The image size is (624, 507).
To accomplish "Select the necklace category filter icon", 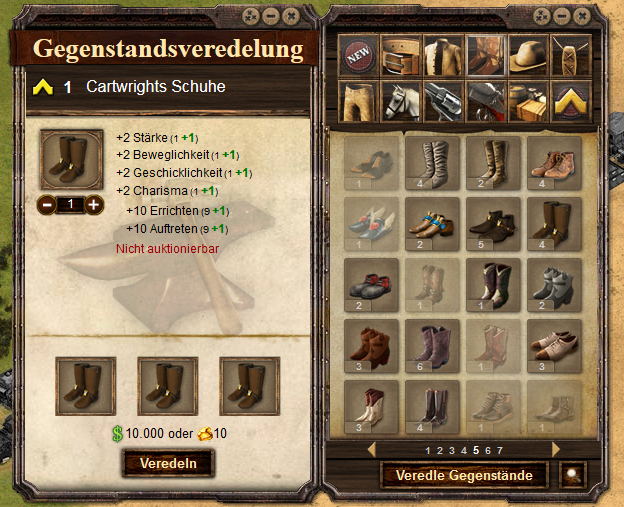I will point(570,56).
